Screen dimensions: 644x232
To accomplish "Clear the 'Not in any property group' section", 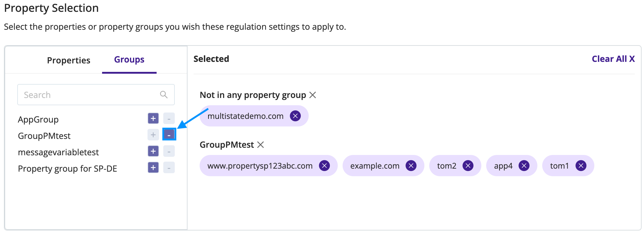I will tap(313, 95).
